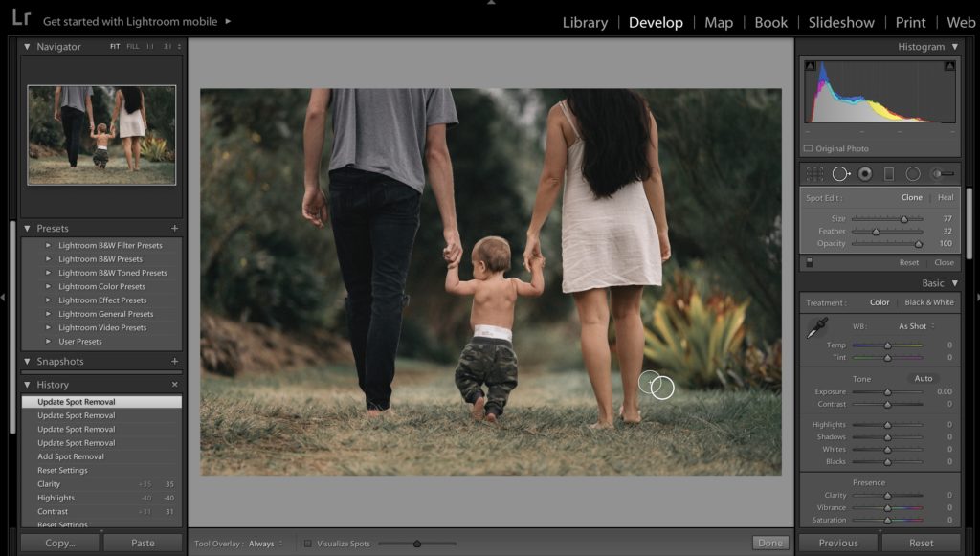Set treatment to Black & White

929,302
